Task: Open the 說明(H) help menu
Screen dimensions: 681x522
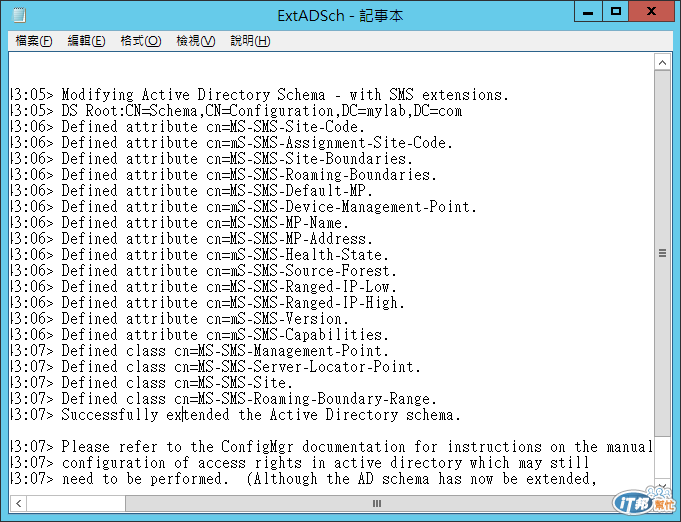Action: [250, 41]
